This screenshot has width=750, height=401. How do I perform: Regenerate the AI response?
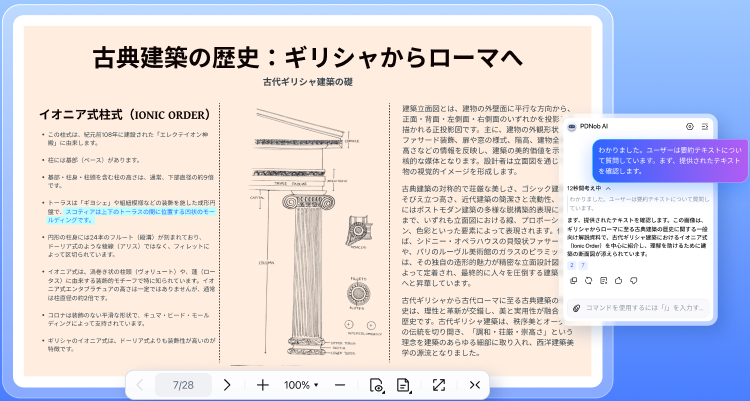tap(588, 280)
